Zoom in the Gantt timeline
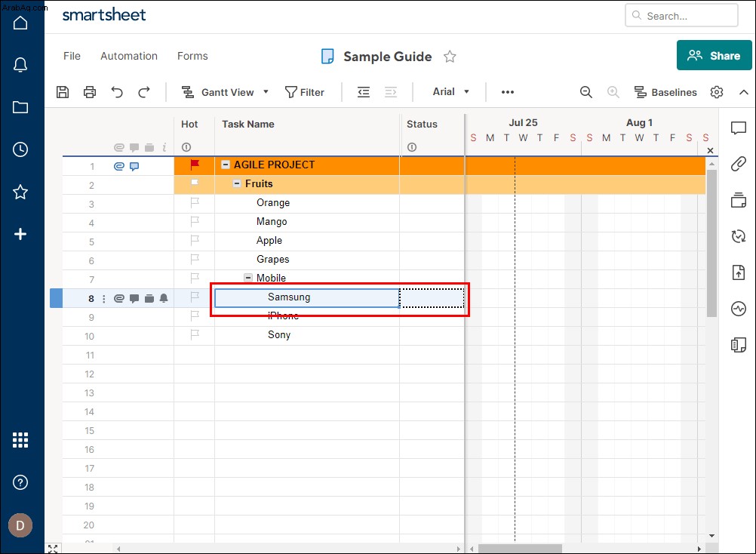Image resolution: width=756 pixels, height=554 pixels. click(613, 92)
